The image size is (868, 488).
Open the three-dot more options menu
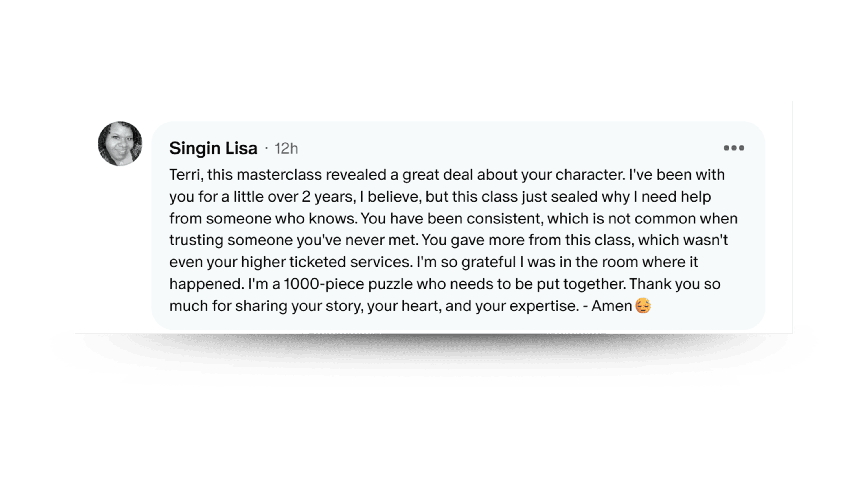coord(733,148)
